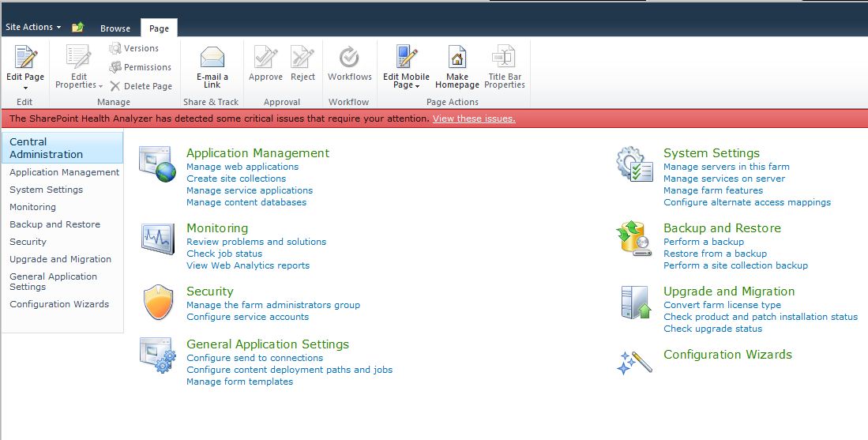
Task: Click Configure content deployment paths and jobs
Action: point(290,370)
